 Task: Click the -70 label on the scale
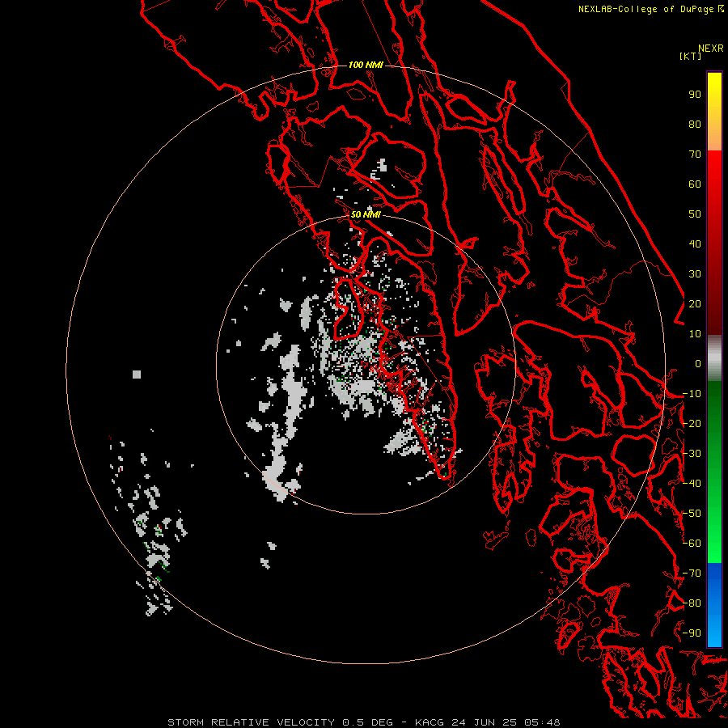point(692,574)
